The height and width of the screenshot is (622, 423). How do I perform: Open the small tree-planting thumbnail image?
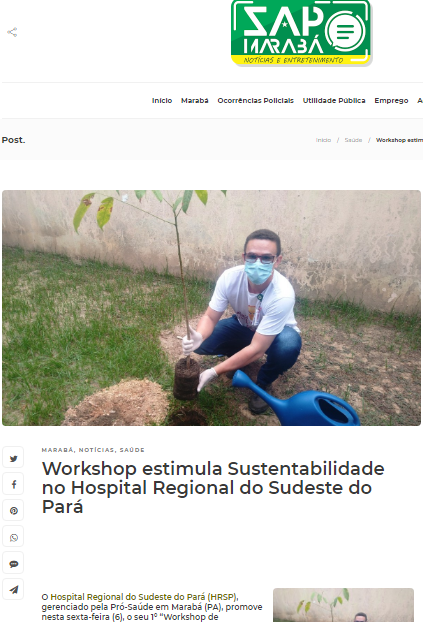[343, 605]
